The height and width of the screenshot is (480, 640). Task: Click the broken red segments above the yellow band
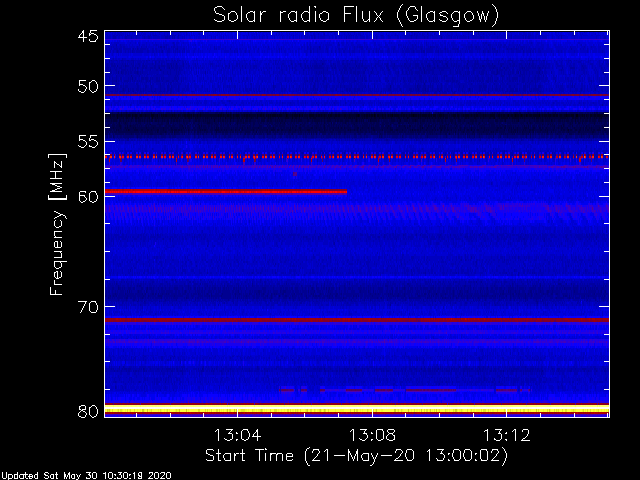[405, 390]
